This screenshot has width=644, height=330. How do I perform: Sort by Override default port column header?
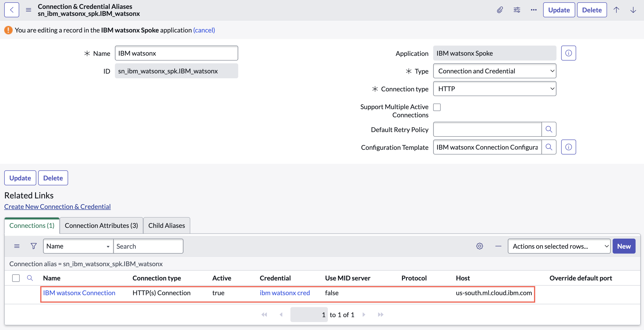coord(581,278)
